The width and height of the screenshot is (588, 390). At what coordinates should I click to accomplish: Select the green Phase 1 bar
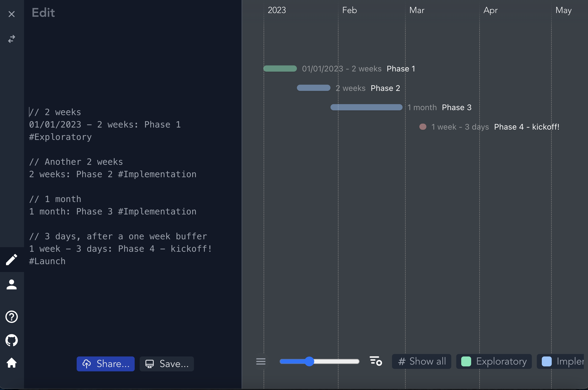point(280,68)
